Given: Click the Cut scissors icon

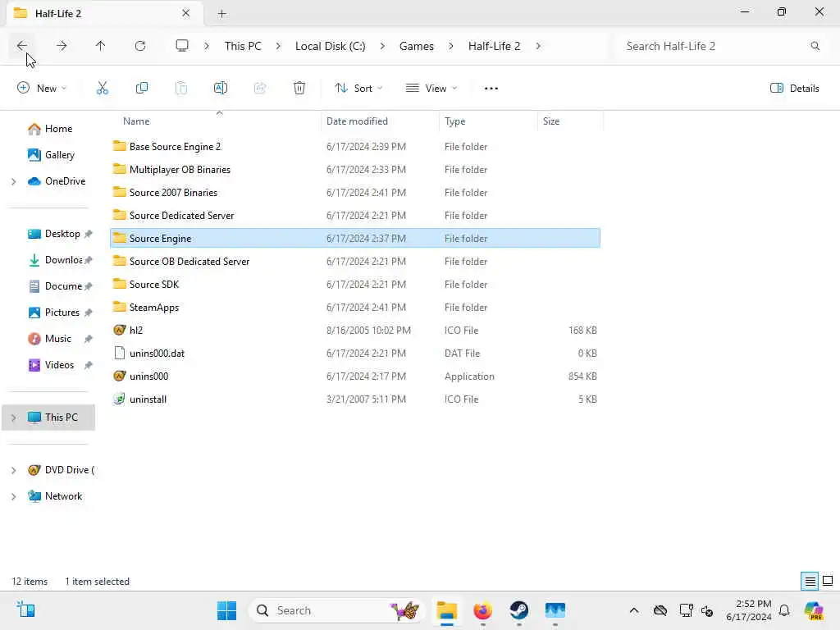Looking at the screenshot, I should pyautogui.click(x=103, y=89).
